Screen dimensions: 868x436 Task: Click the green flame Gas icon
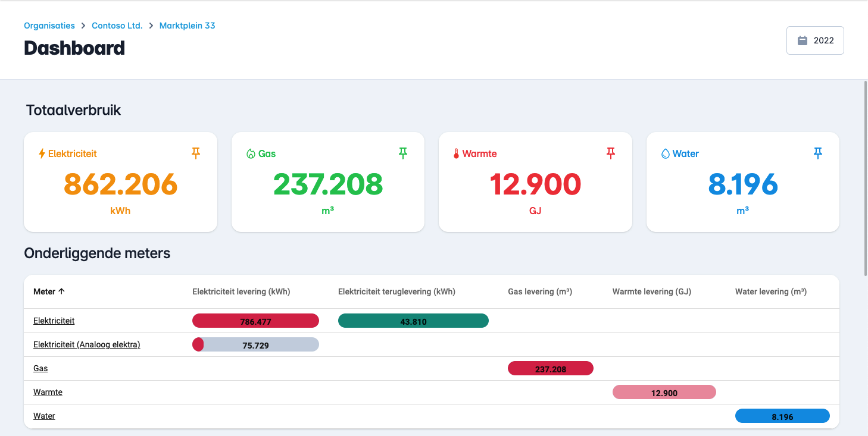pyautogui.click(x=251, y=153)
